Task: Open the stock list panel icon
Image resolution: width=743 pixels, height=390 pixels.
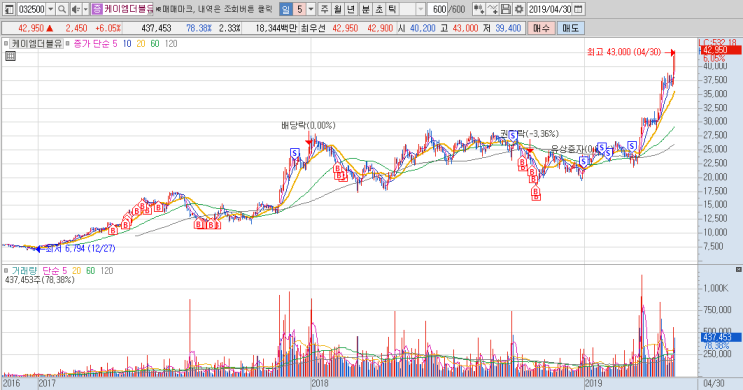Action: pyautogui.click(x=9, y=9)
